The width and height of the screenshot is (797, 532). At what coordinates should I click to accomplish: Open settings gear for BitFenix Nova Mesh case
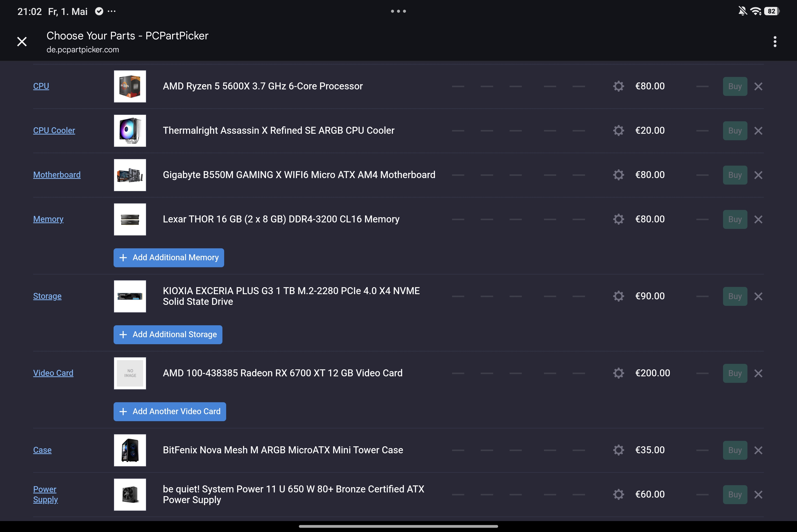(618, 450)
